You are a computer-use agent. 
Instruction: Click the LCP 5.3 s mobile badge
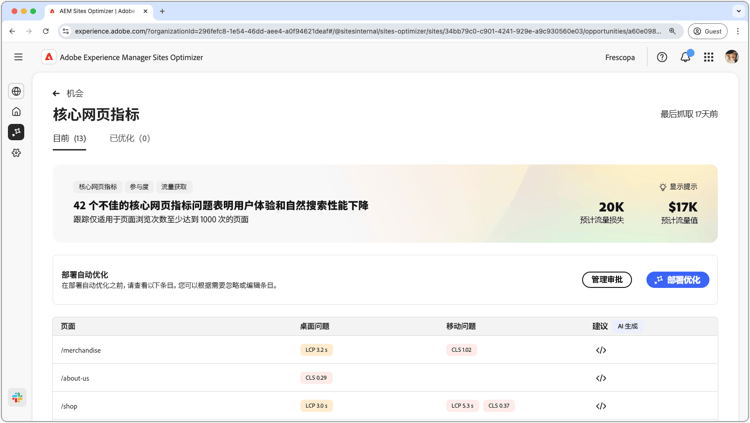click(463, 406)
